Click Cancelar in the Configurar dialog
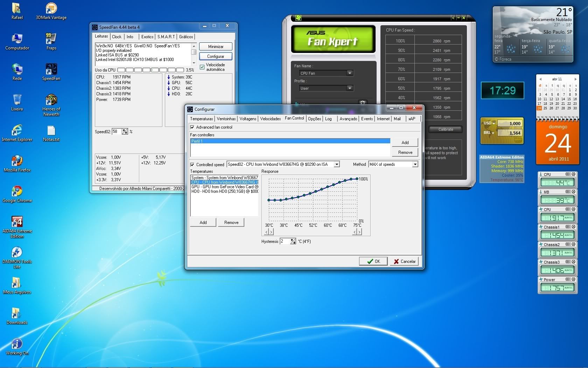Image resolution: width=588 pixels, height=368 pixels. [x=404, y=261]
